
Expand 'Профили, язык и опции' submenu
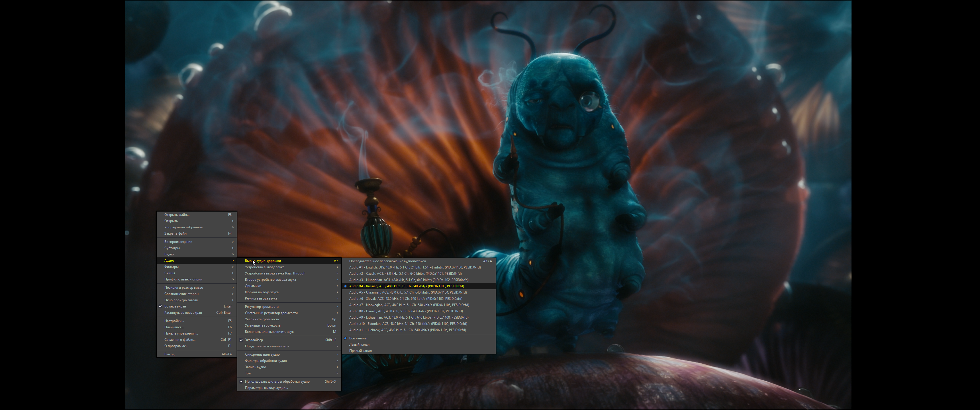[x=197, y=279]
